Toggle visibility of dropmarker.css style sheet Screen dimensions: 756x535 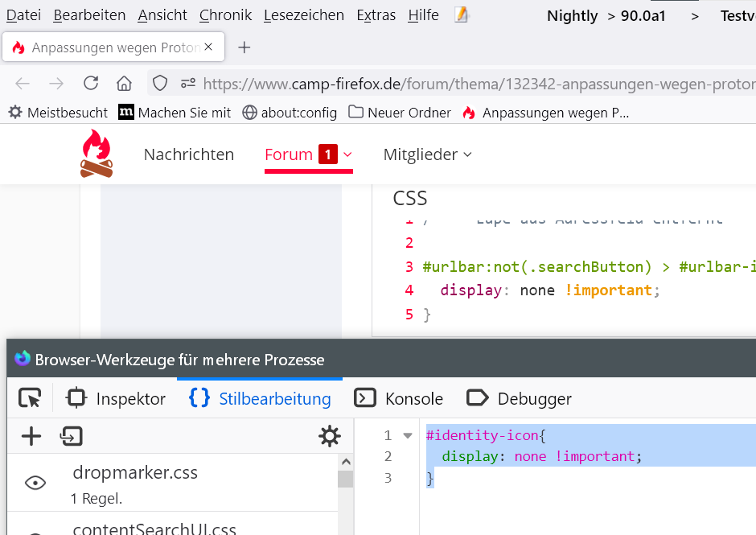35,483
